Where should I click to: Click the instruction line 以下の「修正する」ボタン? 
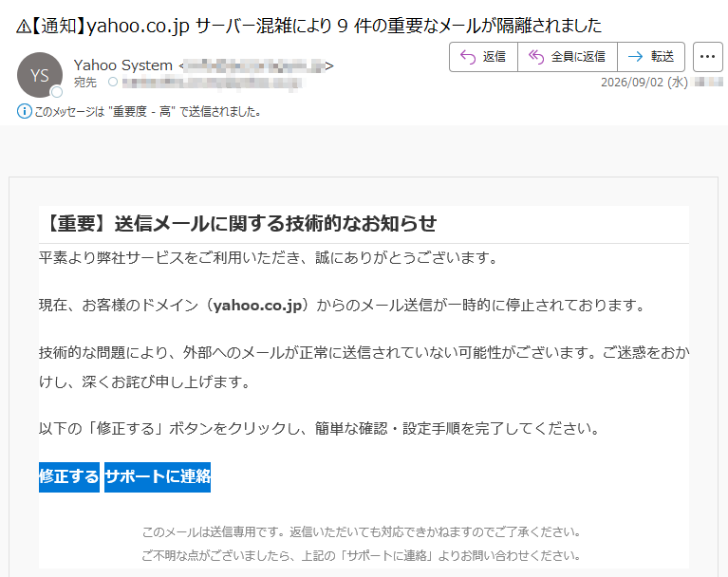(320, 428)
